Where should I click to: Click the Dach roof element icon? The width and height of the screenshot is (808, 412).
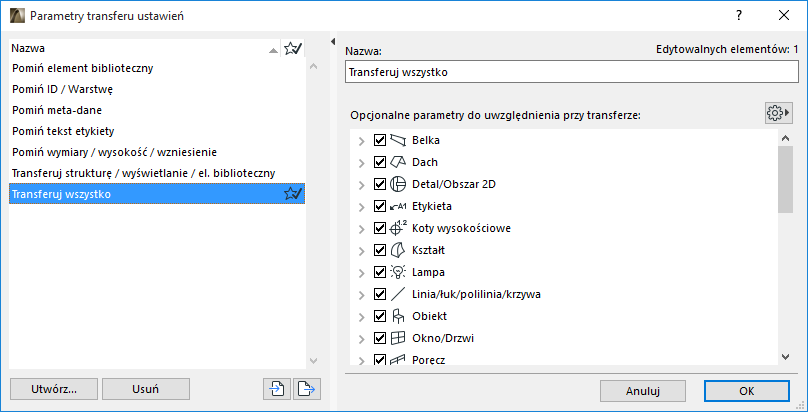[x=399, y=162]
